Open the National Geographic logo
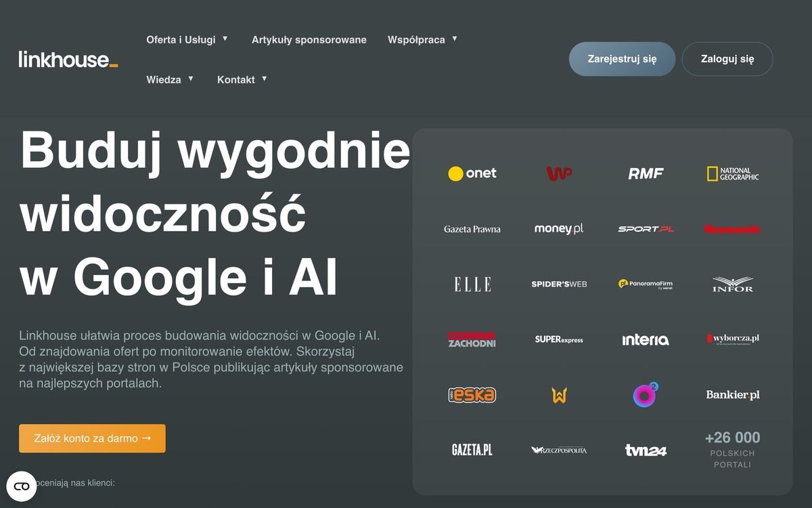This screenshot has height=508, width=812. 732,174
